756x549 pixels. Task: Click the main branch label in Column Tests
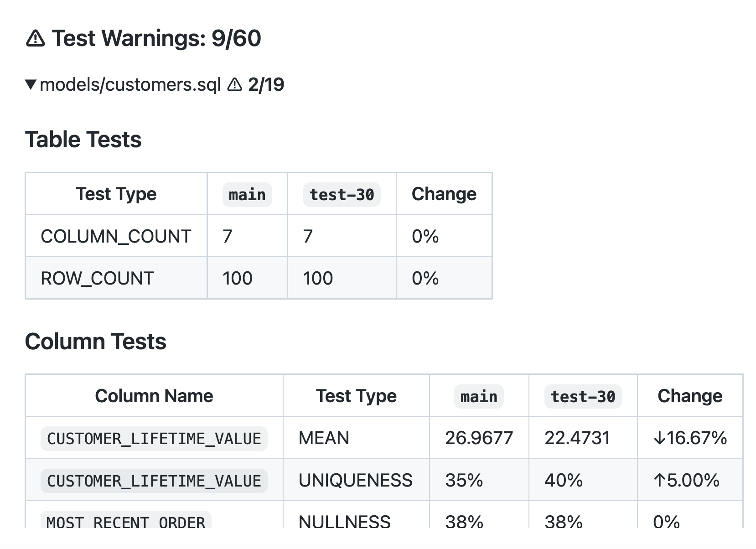click(x=479, y=397)
